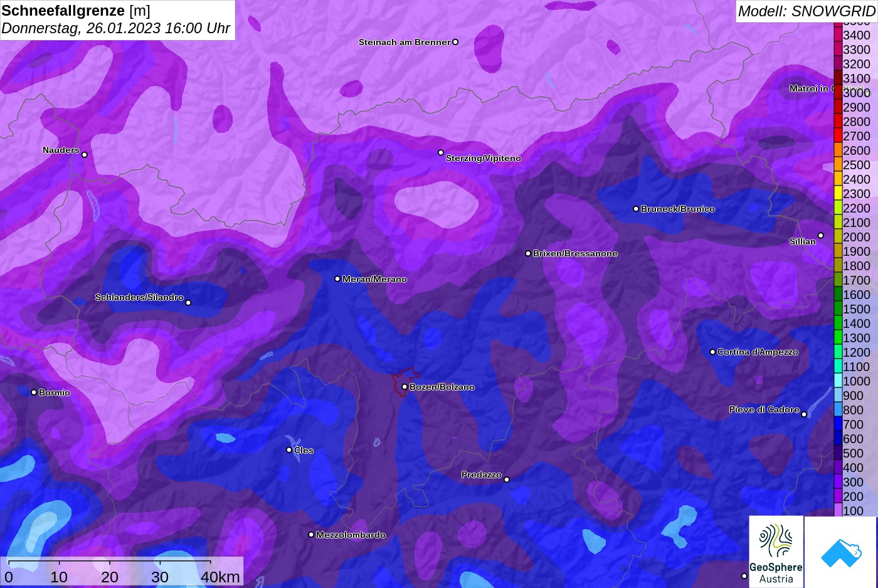The image size is (878, 588).
Task: Click the Brixen/Bressanone marker dot
Action: tap(528, 253)
